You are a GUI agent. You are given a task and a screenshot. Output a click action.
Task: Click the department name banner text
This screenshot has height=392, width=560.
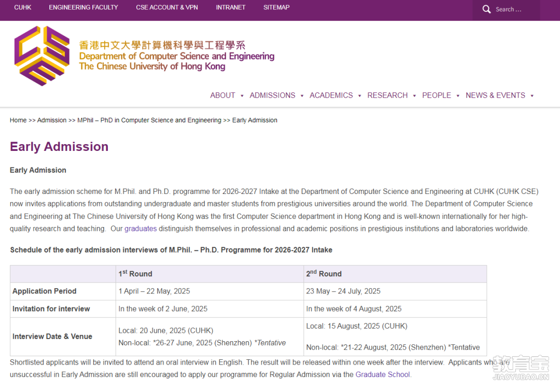177,55
